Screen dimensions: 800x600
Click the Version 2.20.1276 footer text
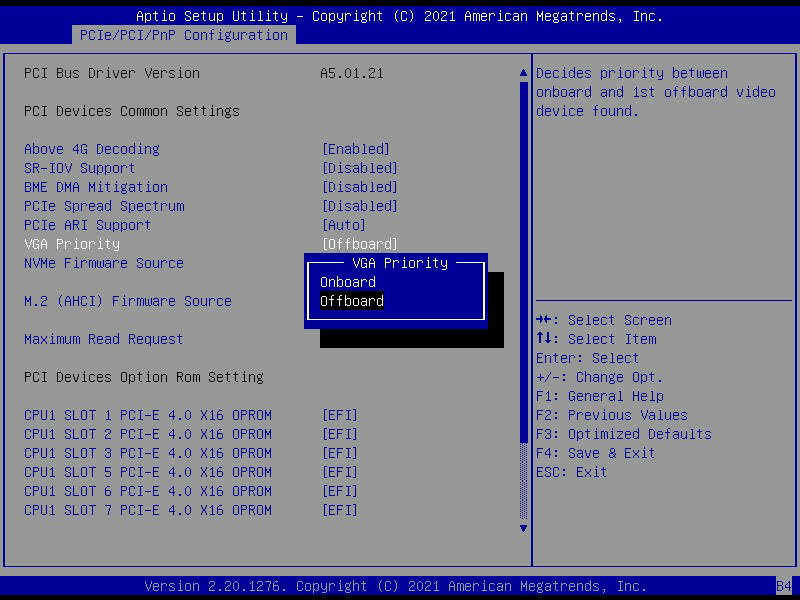click(x=396, y=586)
